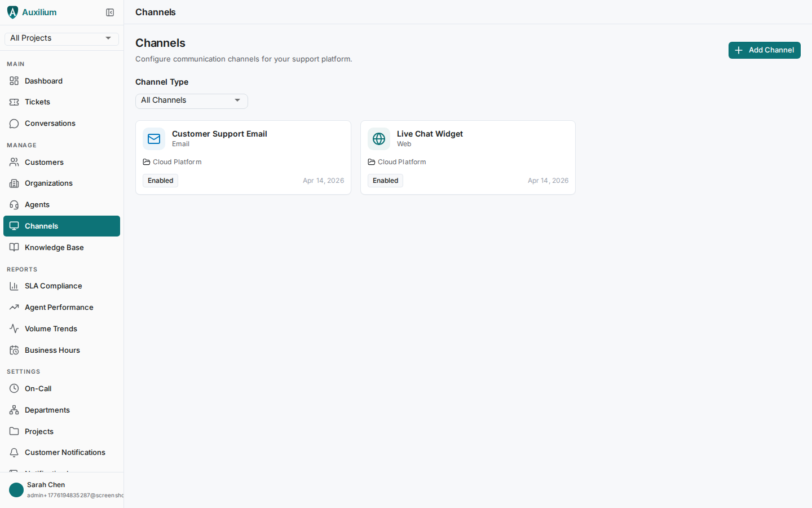The width and height of the screenshot is (812, 508).
Task: Open Knowledge Base via its book icon
Action: tap(14, 247)
